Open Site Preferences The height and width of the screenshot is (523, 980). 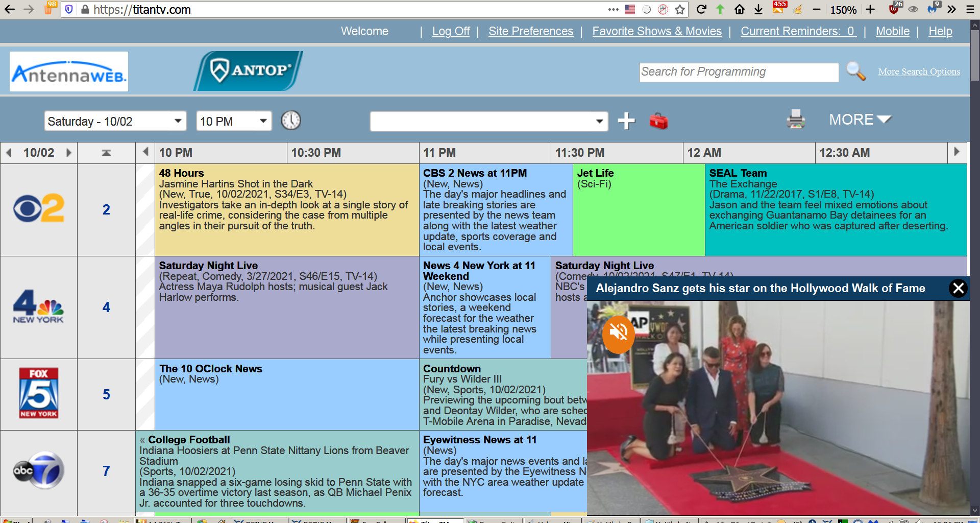pos(530,31)
